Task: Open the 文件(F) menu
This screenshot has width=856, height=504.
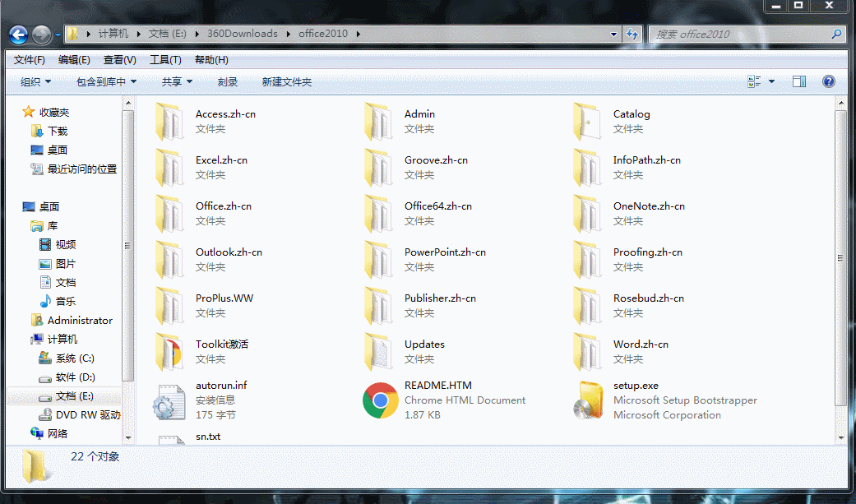Action: coord(29,59)
